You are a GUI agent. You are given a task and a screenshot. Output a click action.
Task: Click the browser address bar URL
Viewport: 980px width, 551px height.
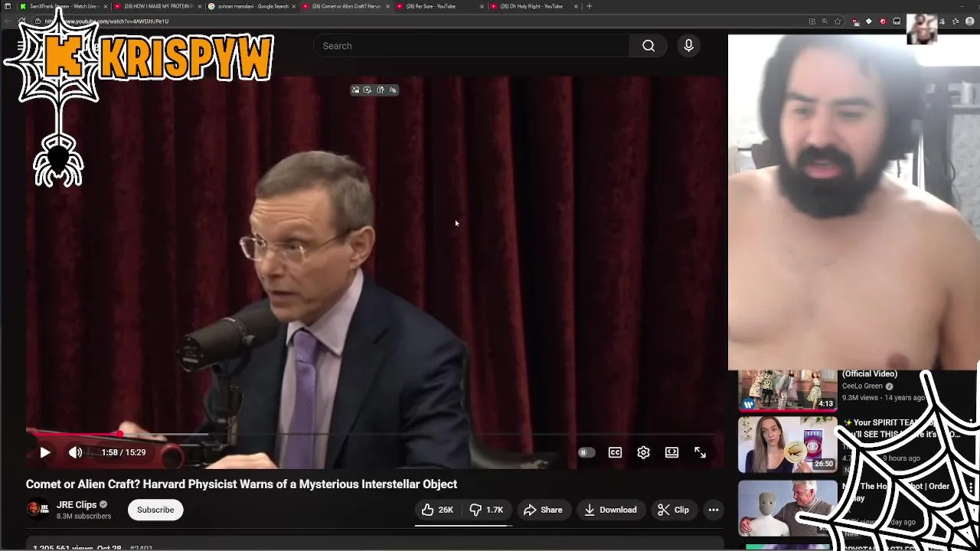(x=107, y=21)
